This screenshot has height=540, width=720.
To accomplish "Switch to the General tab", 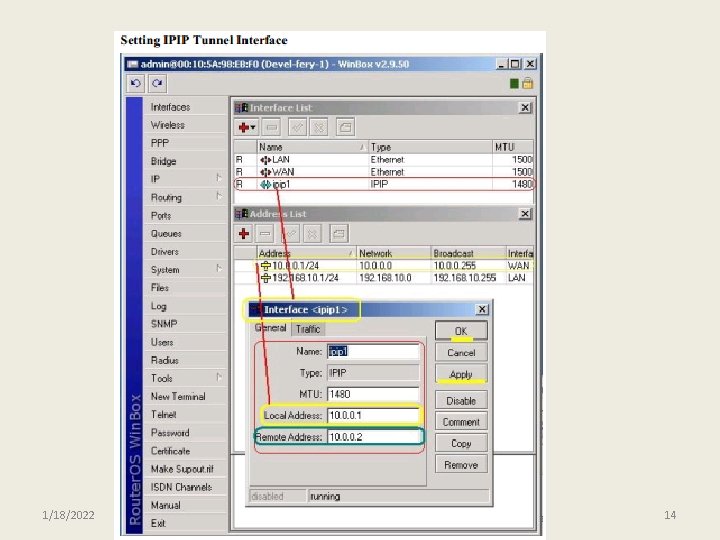I will [270, 328].
